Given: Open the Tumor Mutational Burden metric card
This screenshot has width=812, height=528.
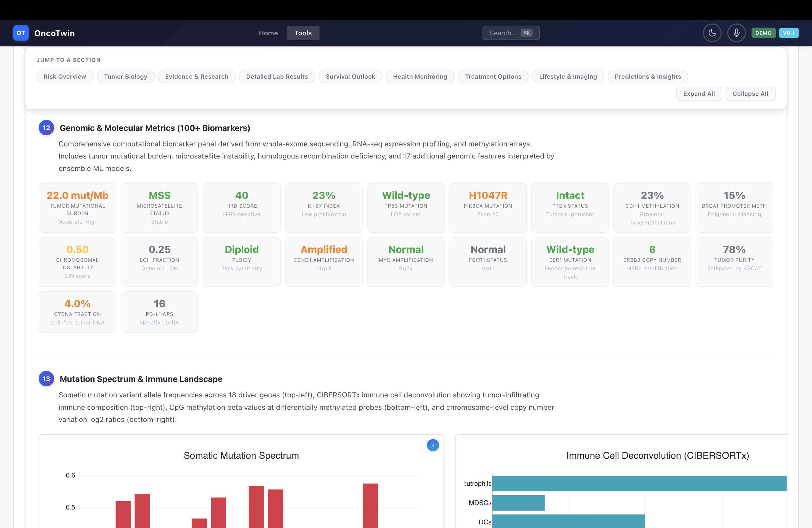Looking at the screenshot, I should pyautogui.click(x=77, y=208).
